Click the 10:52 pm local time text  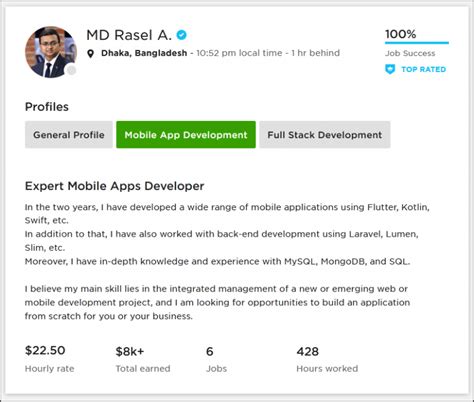pyautogui.click(x=239, y=53)
